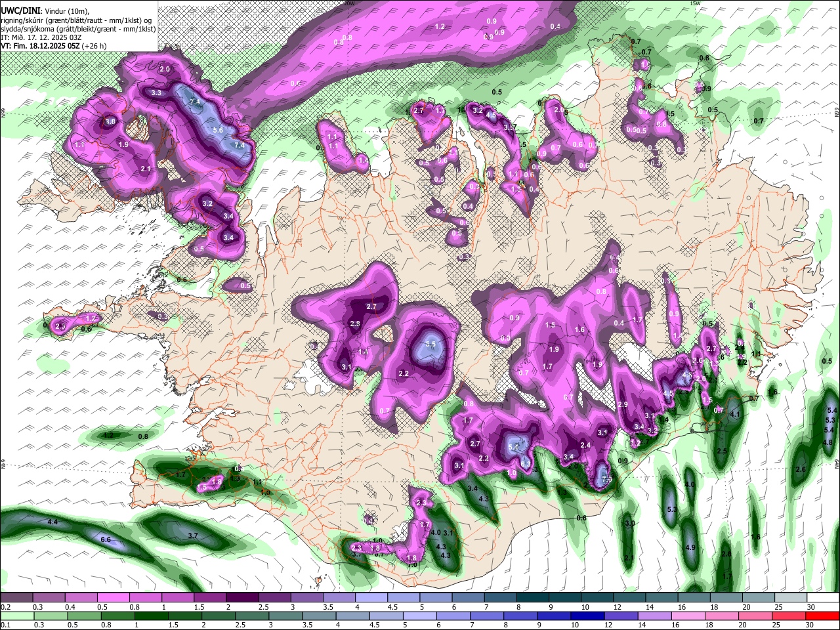Click the royal blue 9–10 swatch in bottom row
840x630 pixels.
553,616
